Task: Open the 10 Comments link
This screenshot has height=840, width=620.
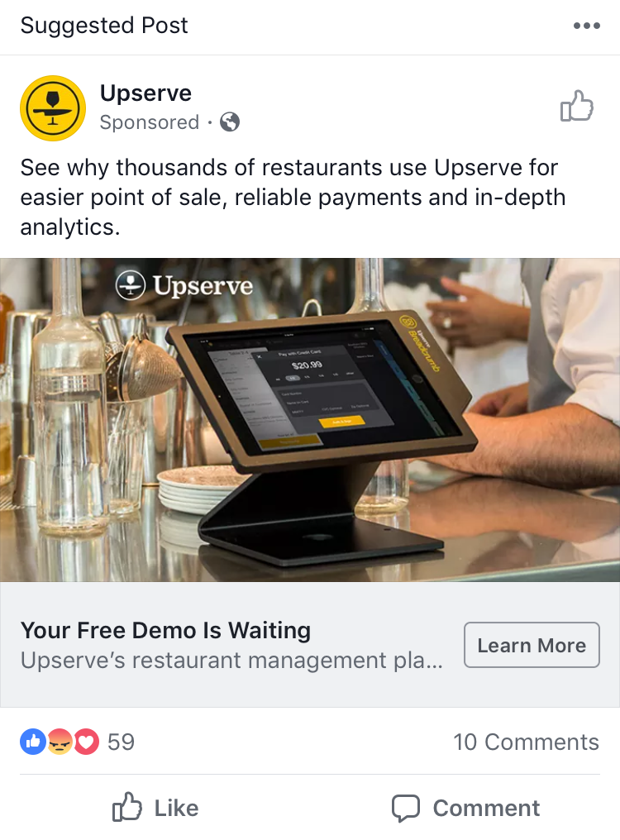Action: click(x=527, y=742)
